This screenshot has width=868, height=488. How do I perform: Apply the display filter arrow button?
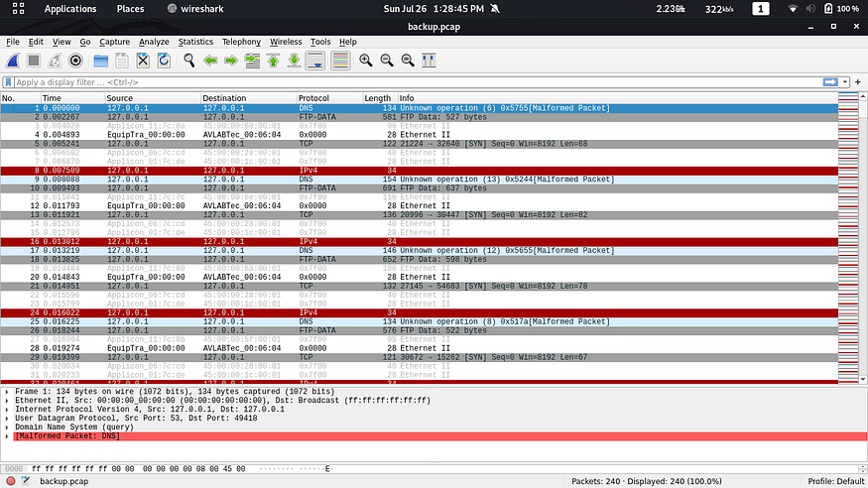coord(829,82)
